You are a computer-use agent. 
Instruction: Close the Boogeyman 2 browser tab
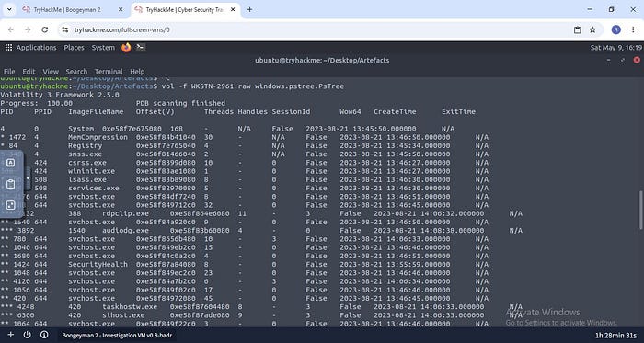121,10
